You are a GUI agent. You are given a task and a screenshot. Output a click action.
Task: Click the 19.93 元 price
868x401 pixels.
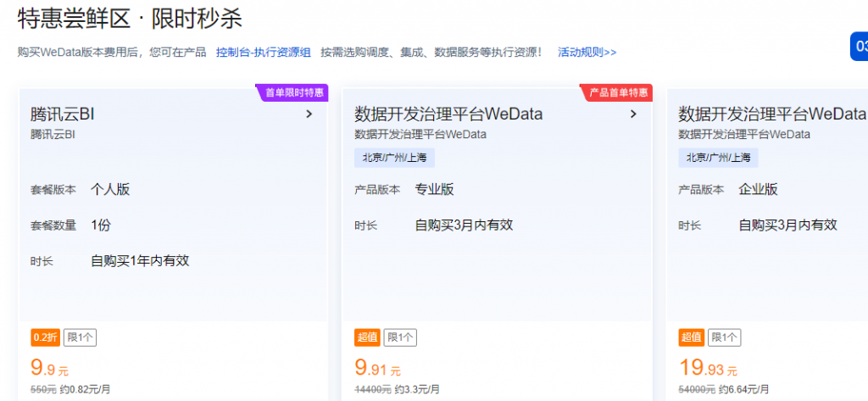[x=708, y=368]
